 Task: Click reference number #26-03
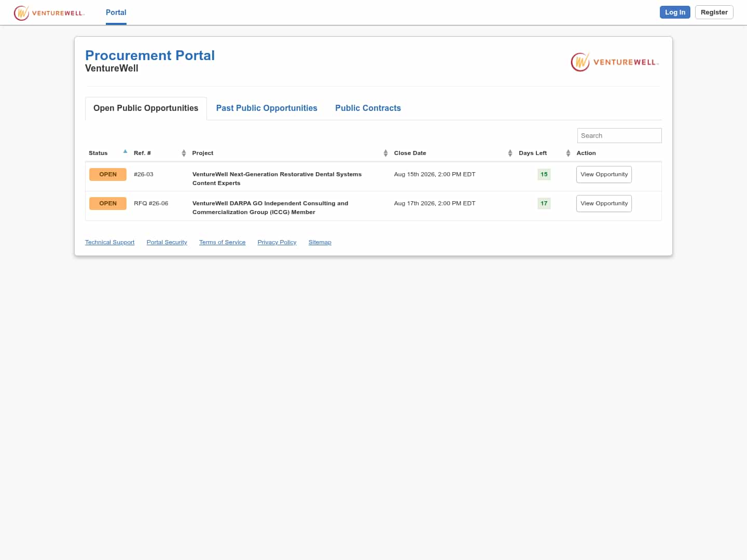[144, 175]
